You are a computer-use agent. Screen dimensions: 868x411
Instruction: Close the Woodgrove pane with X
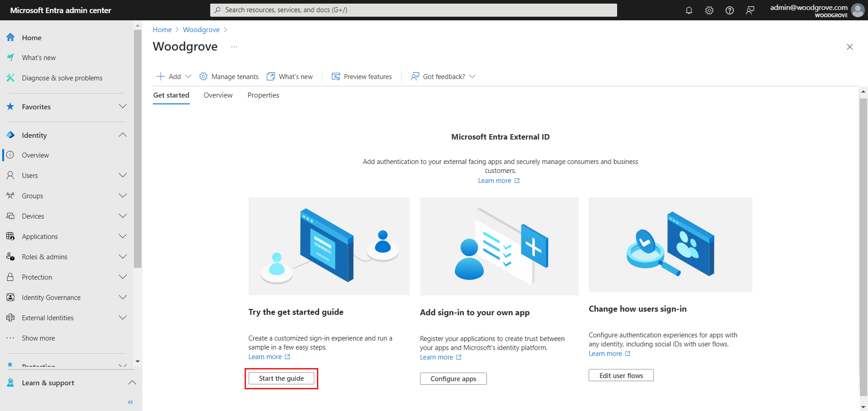pyautogui.click(x=849, y=47)
